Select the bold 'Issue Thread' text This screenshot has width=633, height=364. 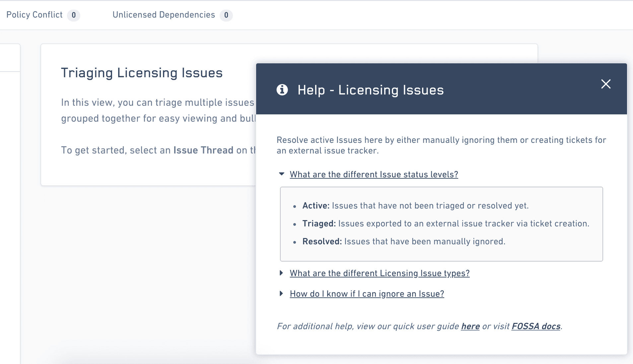point(203,150)
